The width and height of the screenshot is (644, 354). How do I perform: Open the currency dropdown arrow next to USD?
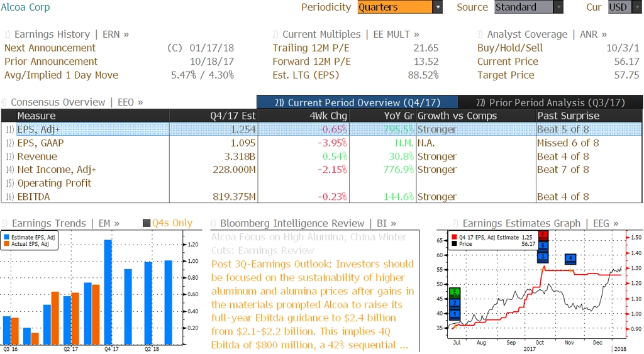pos(638,7)
